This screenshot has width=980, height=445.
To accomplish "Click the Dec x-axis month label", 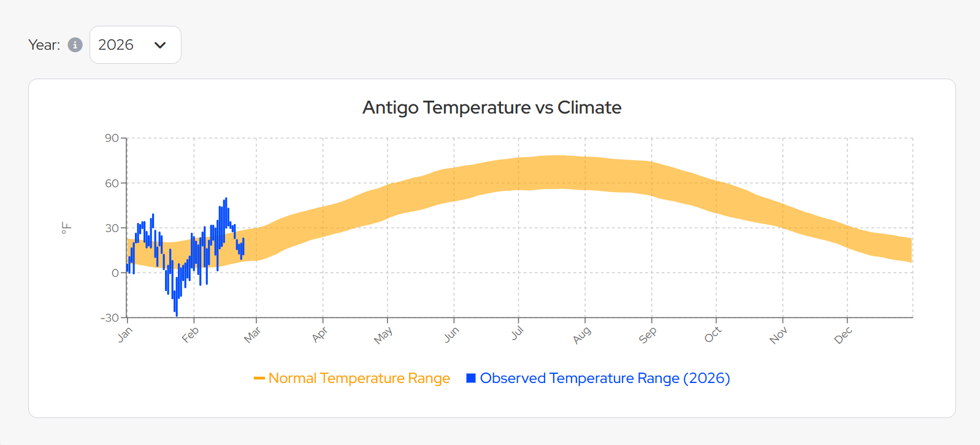I will [x=843, y=335].
